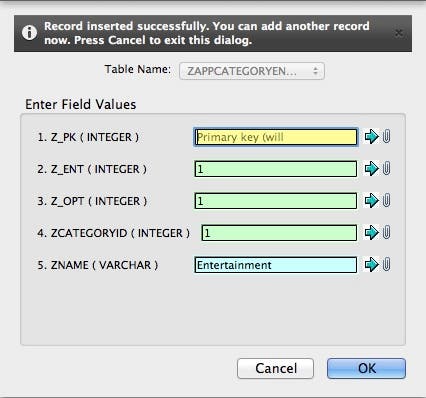Focus the Z_ENT integer input field

pos(276,169)
